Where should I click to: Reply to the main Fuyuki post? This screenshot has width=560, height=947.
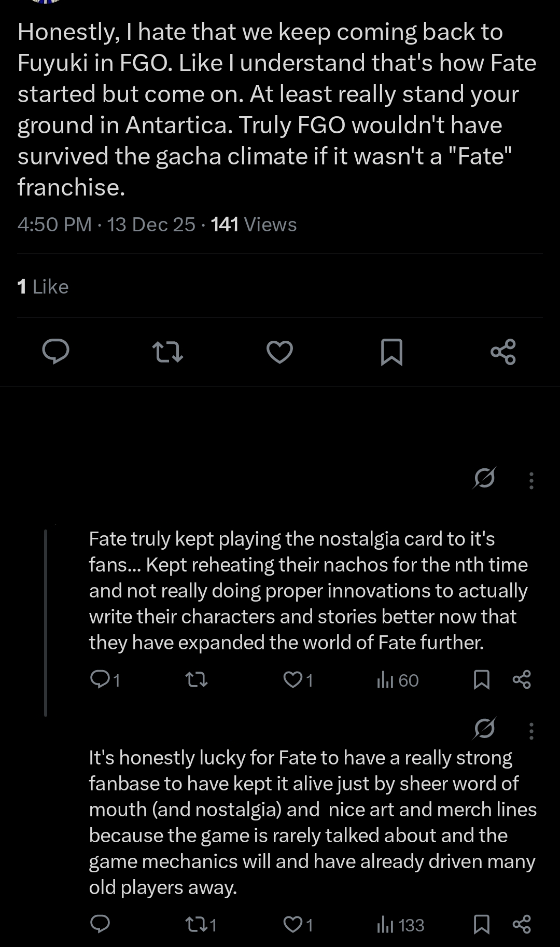pyautogui.click(x=55, y=352)
